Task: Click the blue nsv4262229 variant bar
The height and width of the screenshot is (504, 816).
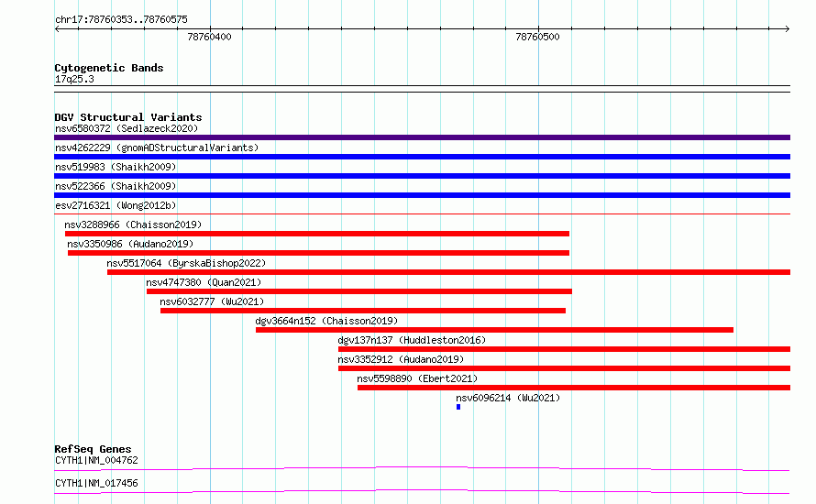Action: 422,157
